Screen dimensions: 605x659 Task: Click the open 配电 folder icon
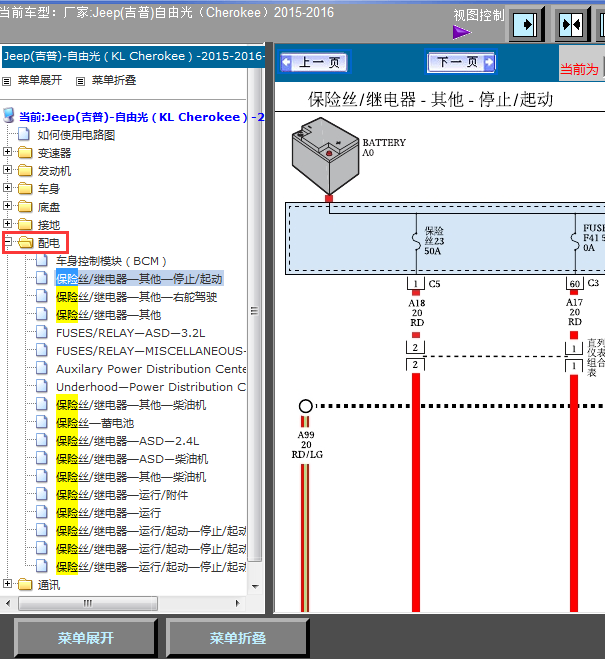(26, 243)
